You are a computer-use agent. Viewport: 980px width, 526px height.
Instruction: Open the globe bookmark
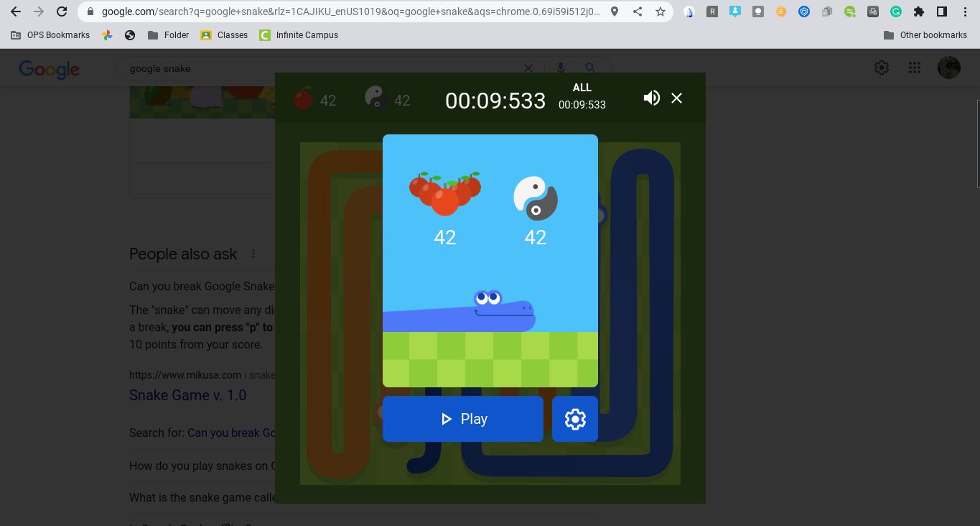tap(130, 35)
